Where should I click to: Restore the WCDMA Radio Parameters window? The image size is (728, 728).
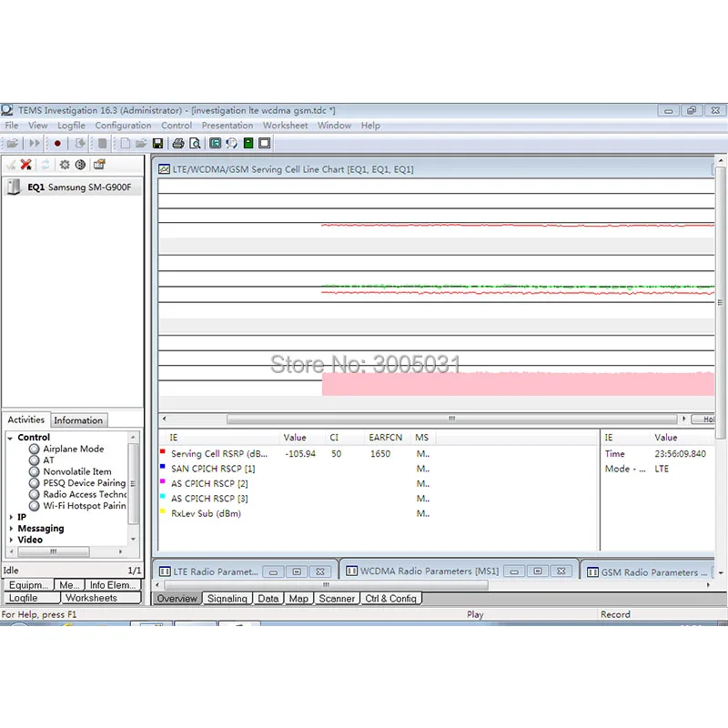[x=538, y=571]
